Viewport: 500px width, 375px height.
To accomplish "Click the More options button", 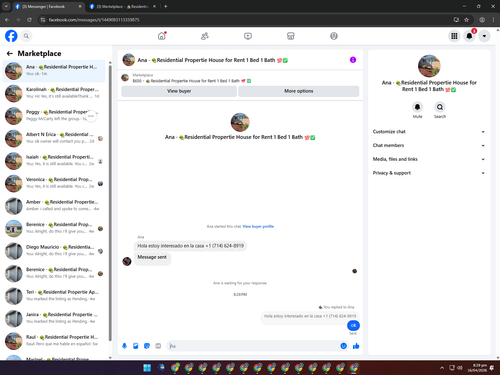I will (299, 91).
